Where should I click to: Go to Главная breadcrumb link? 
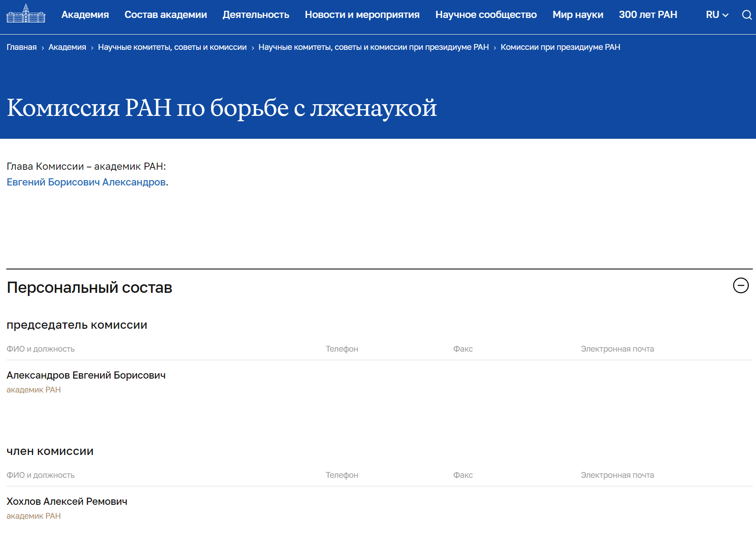pos(22,47)
